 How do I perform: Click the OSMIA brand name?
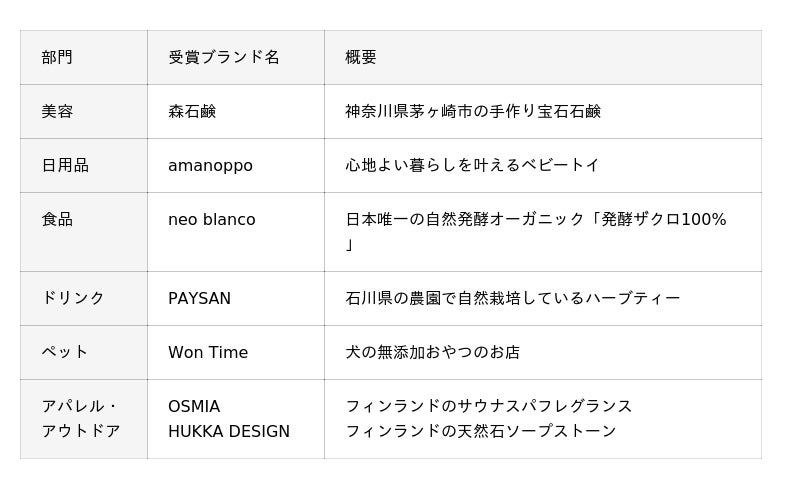coord(194,406)
